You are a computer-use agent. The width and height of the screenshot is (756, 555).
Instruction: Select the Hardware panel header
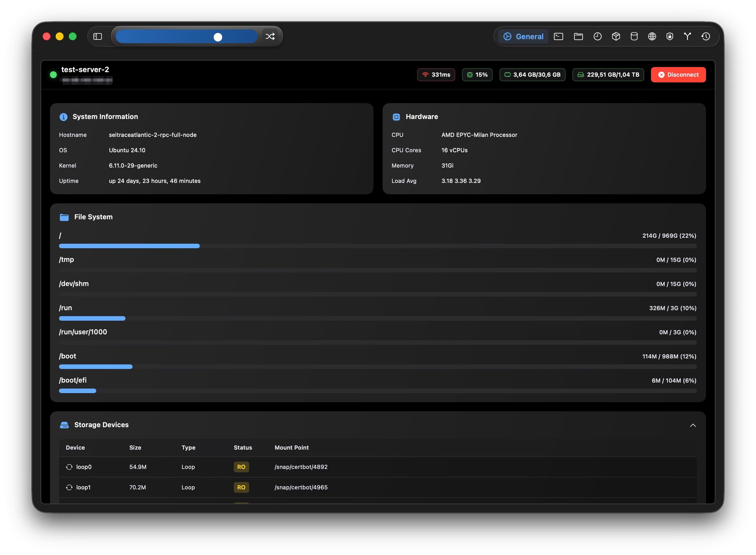(x=422, y=116)
